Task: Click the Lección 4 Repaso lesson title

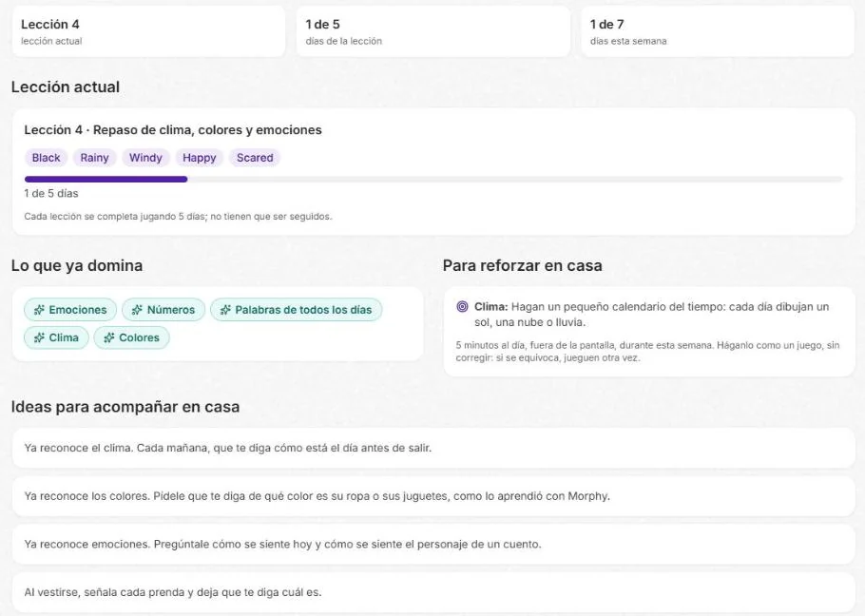Action: click(173, 130)
